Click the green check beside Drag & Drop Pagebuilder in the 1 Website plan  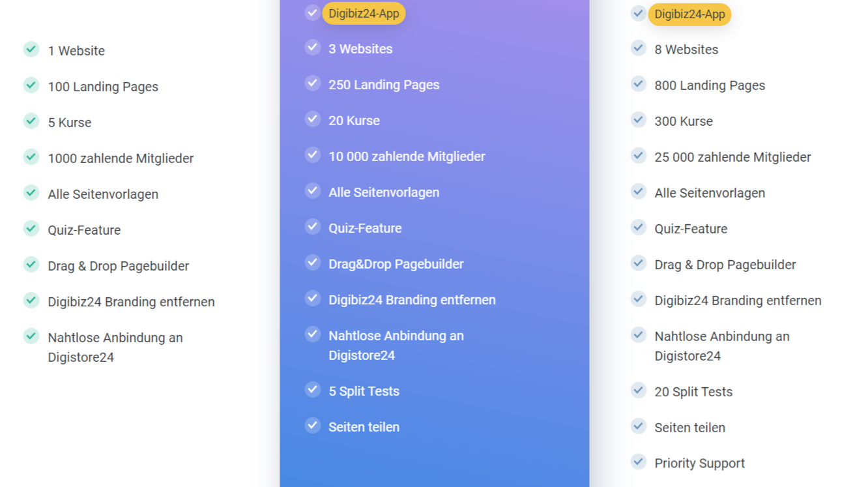[x=31, y=264]
